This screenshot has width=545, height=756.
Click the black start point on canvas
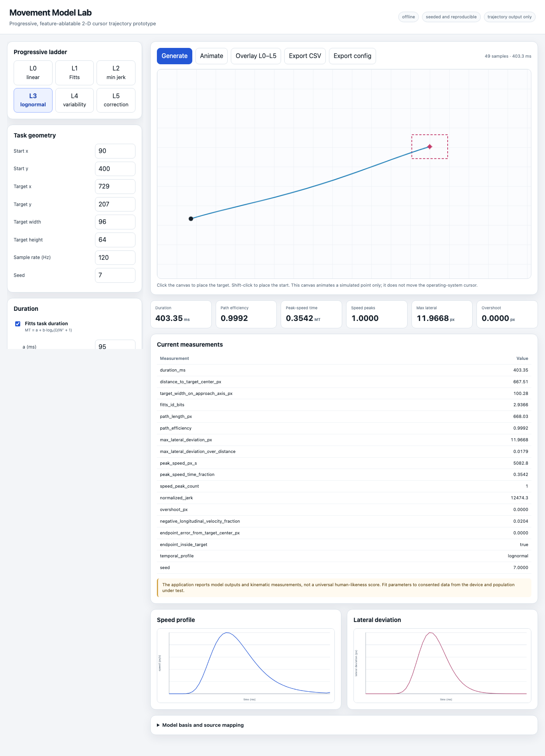coord(191,219)
